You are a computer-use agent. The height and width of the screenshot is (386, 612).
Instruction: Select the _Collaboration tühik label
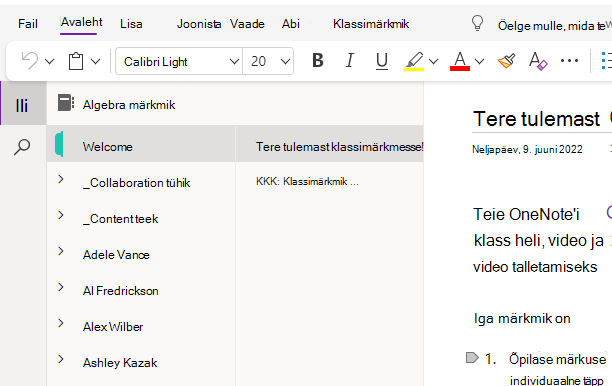click(136, 183)
